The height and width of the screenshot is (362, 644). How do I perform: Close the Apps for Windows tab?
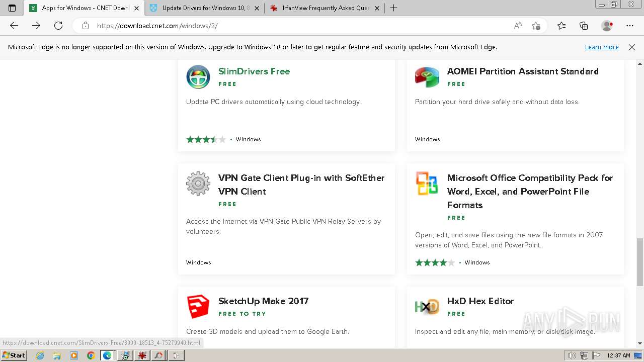click(136, 8)
